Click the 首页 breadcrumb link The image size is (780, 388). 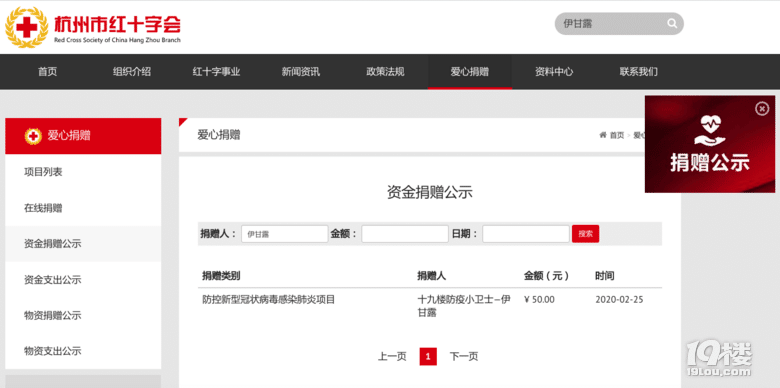click(617, 135)
